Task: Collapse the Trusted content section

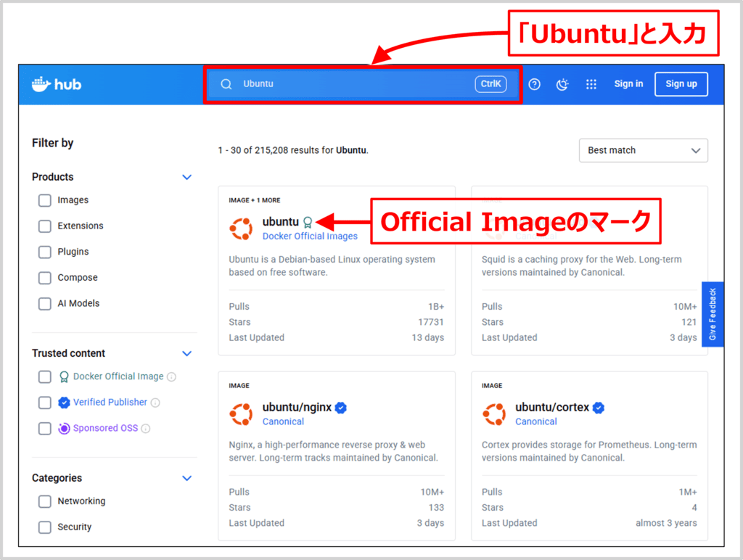Action: 186,353
